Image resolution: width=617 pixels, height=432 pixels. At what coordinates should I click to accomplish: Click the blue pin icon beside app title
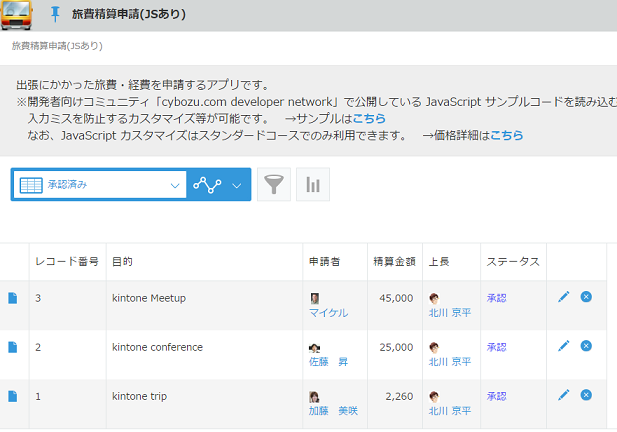55,14
